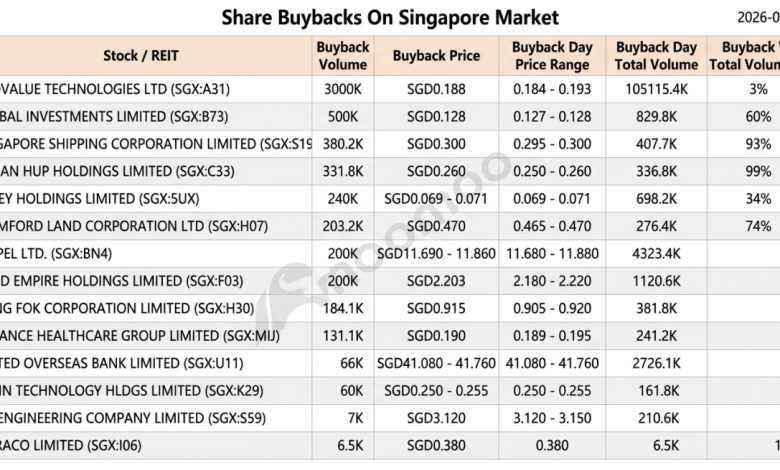
Task: Select the Stock / REIT column header
Action: click(x=141, y=56)
